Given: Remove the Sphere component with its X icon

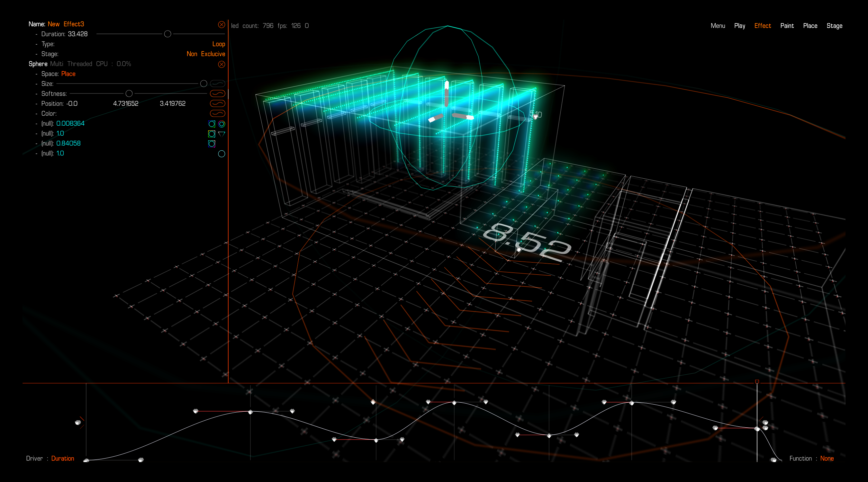Looking at the screenshot, I should (222, 64).
